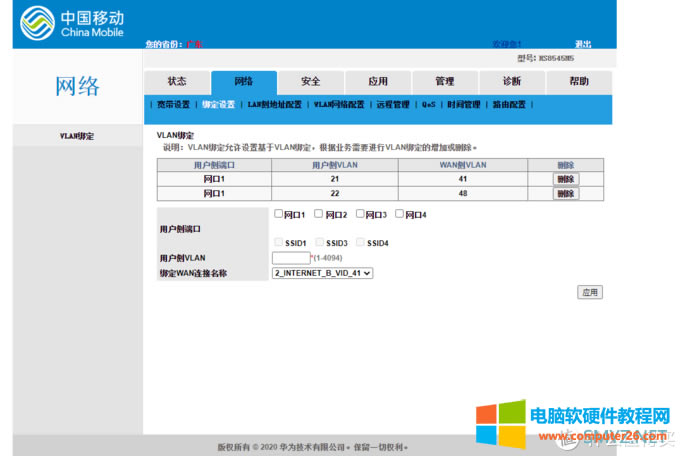
Task: Check the 网口1 port checkbox
Action: [x=279, y=214]
